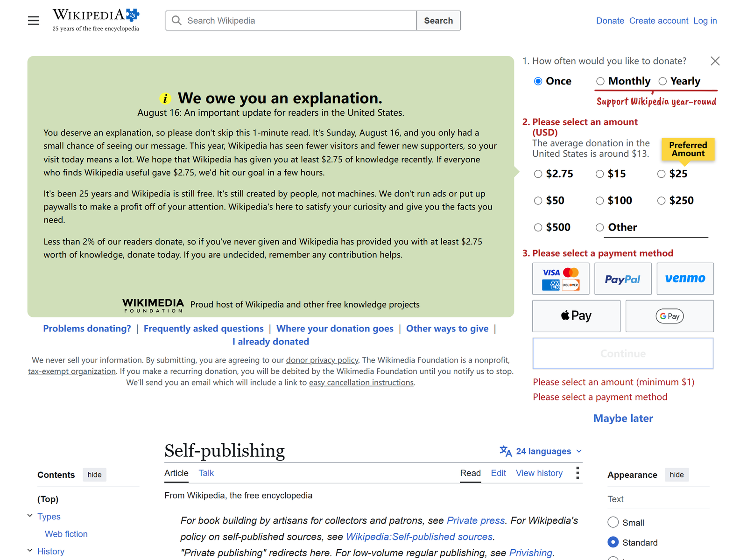Select Standard text size
The image size is (747, 560).
tap(613, 542)
